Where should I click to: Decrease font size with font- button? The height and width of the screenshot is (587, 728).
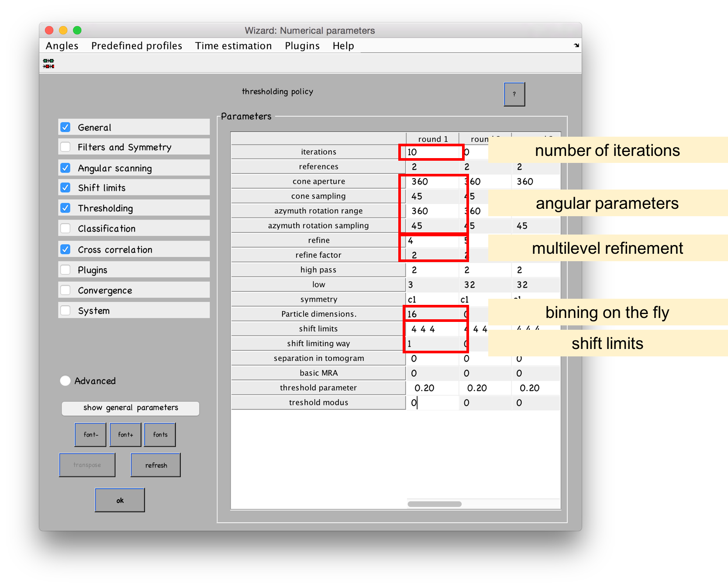[x=90, y=435]
